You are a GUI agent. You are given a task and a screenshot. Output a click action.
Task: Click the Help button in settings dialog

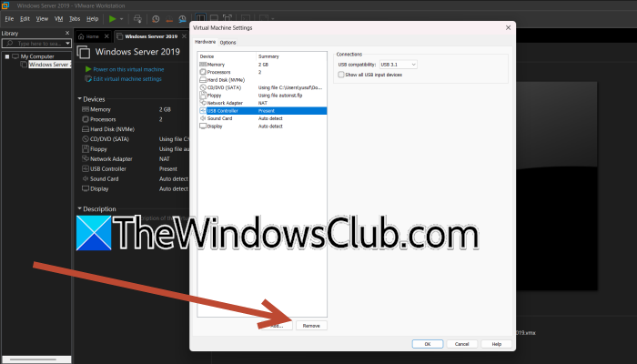497,344
